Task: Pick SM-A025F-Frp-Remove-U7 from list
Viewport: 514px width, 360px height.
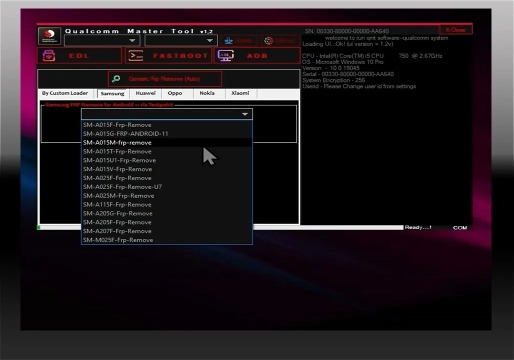Action: click(x=167, y=187)
